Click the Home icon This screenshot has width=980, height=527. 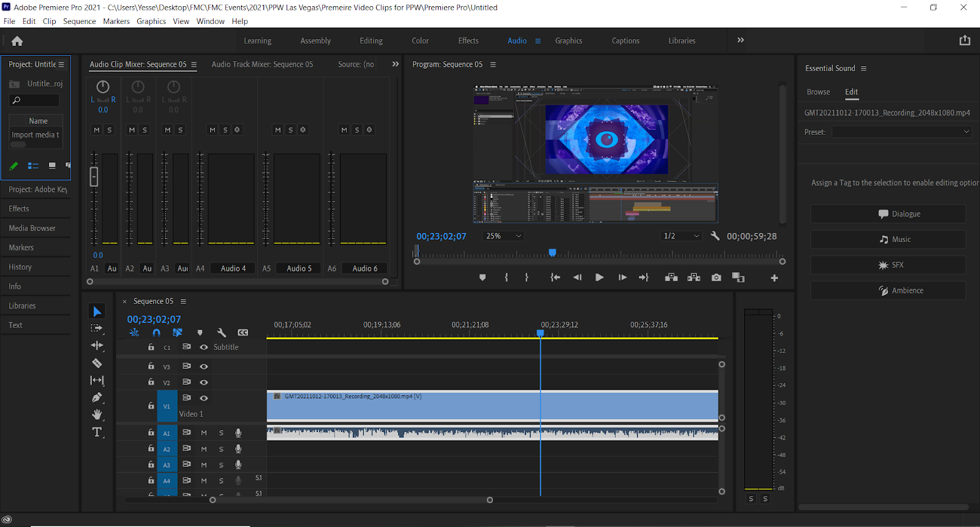pyautogui.click(x=17, y=41)
